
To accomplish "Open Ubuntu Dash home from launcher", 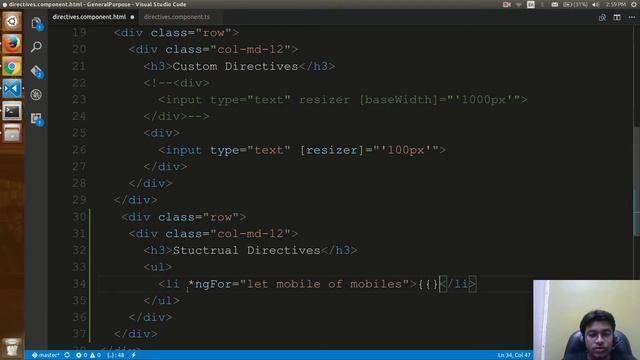I will [x=12, y=21].
